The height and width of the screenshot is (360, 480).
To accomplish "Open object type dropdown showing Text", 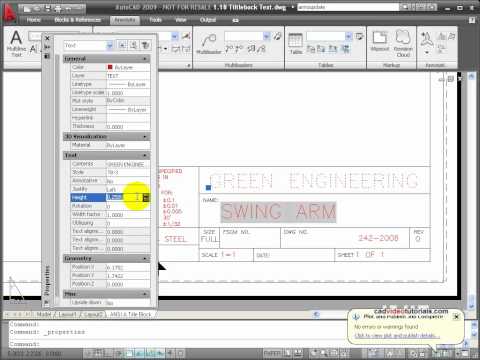I will (89, 45).
